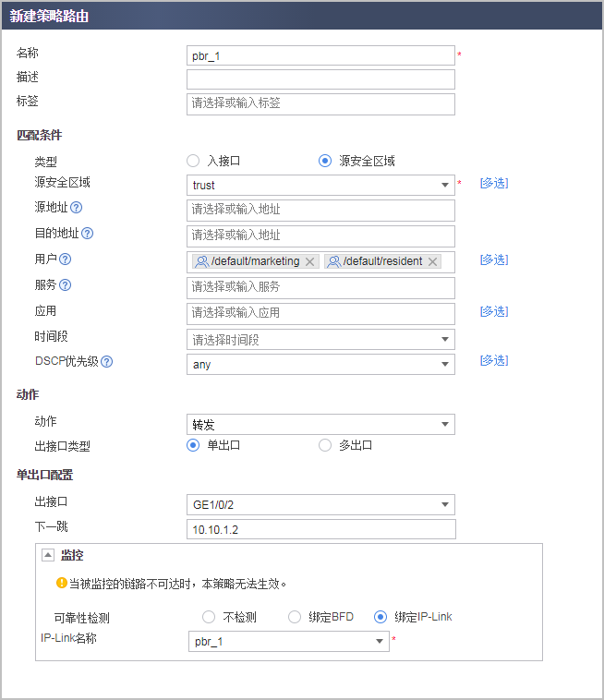The image size is (604, 700).
Task: Choose 单出口 as egress interface type
Action: pyautogui.click(x=193, y=445)
